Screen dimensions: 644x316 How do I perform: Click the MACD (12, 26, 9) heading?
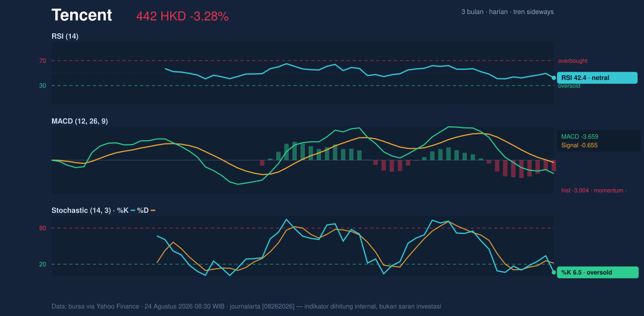(79, 121)
